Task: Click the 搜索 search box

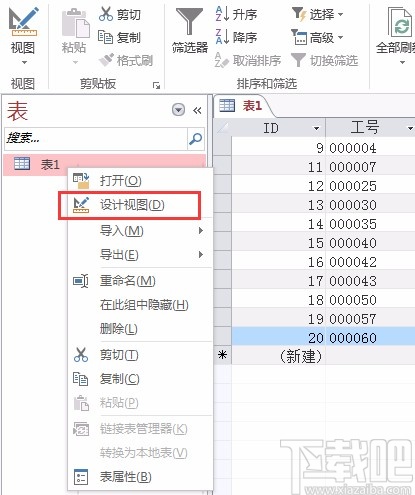Action: (96, 138)
